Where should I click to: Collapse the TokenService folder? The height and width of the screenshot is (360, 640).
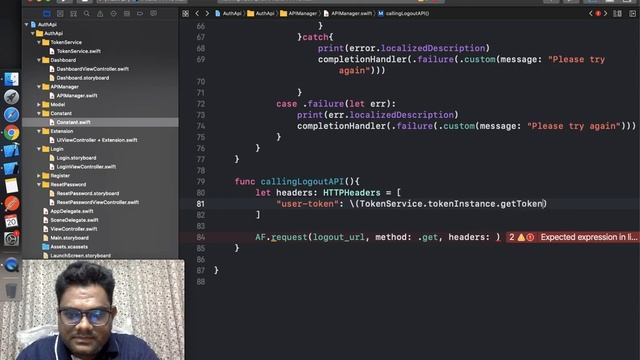pos(39,42)
